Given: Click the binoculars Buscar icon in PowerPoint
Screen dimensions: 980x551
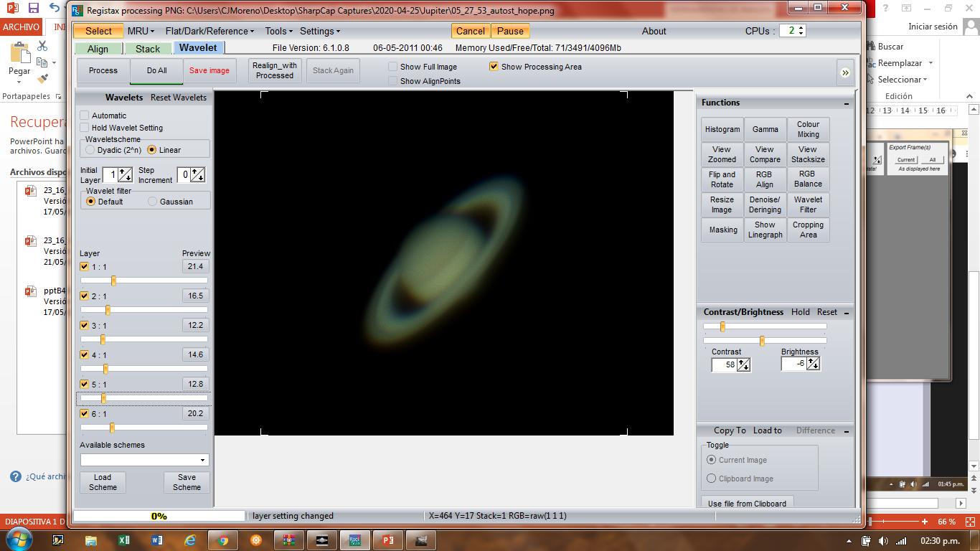Looking at the screenshot, I should [x=870, y=47].
